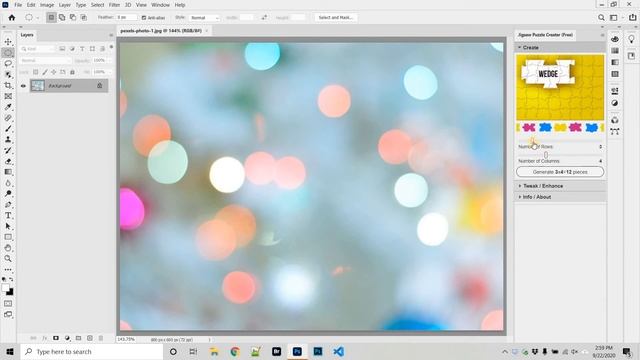The width and height of the screenshot is (640, 360).
Task: Open Photoshop search magnifier icon
Action: coord(601,18)
